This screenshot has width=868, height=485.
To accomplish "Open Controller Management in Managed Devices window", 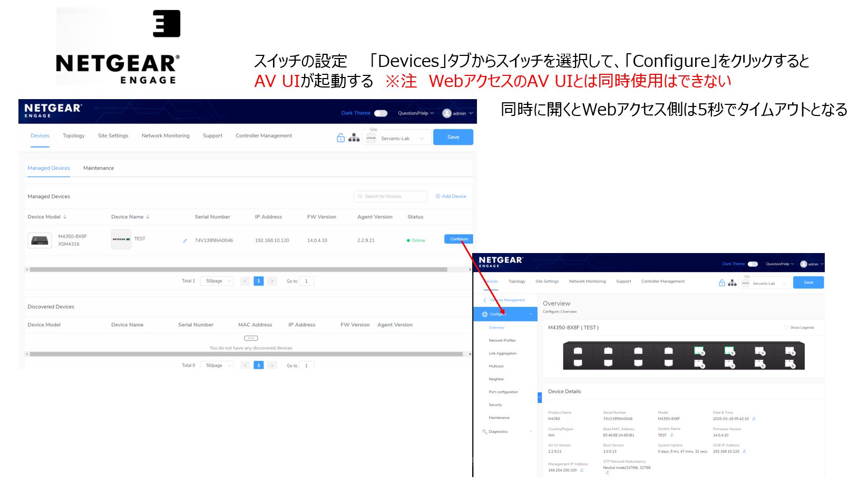I will point(264,136).
